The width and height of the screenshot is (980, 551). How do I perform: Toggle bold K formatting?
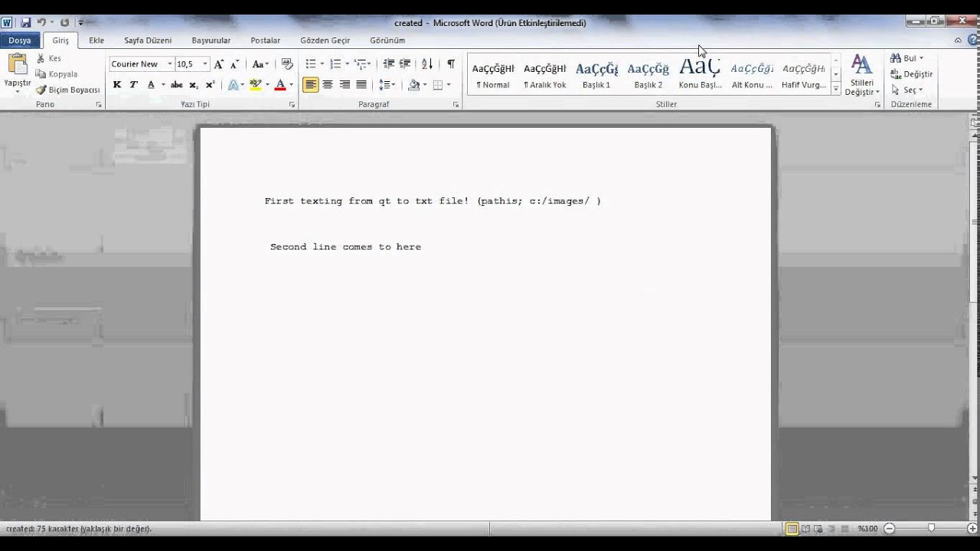(x=117, y=85)
